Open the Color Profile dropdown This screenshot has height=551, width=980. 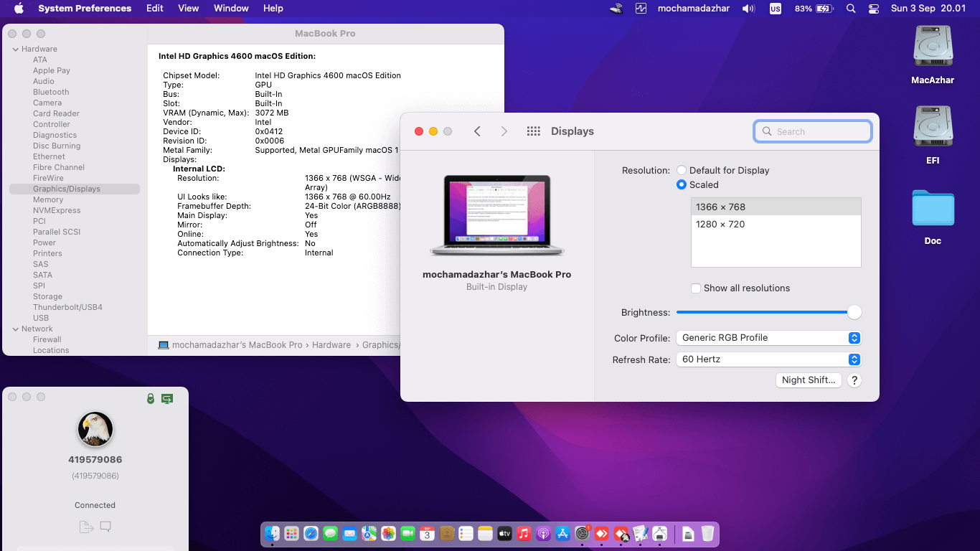point(768,338)
